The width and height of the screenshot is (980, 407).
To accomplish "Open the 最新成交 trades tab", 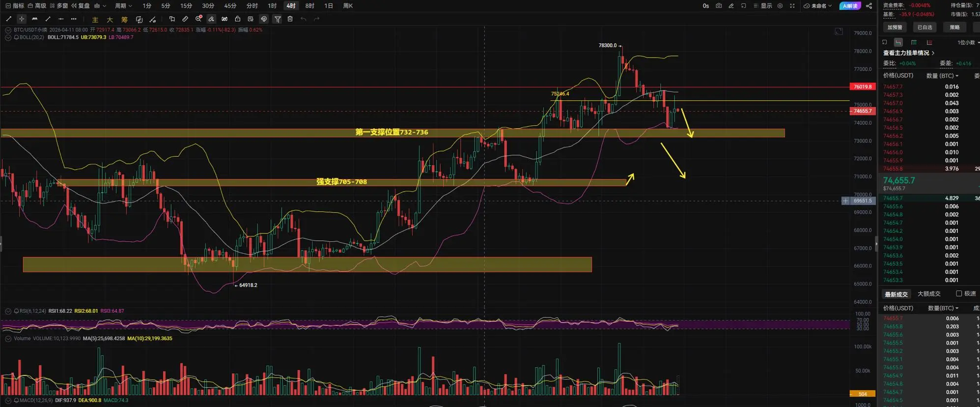I will (x=896, y=294).
